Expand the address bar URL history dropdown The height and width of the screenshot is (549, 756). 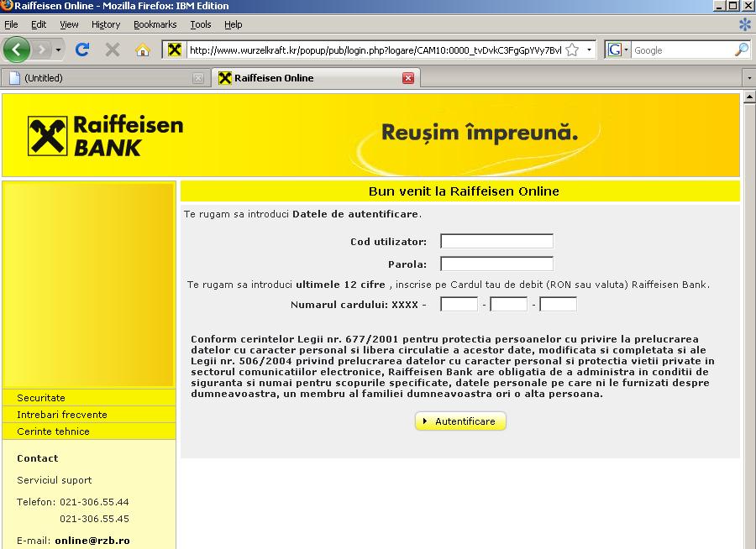click(x=589, y=50)
